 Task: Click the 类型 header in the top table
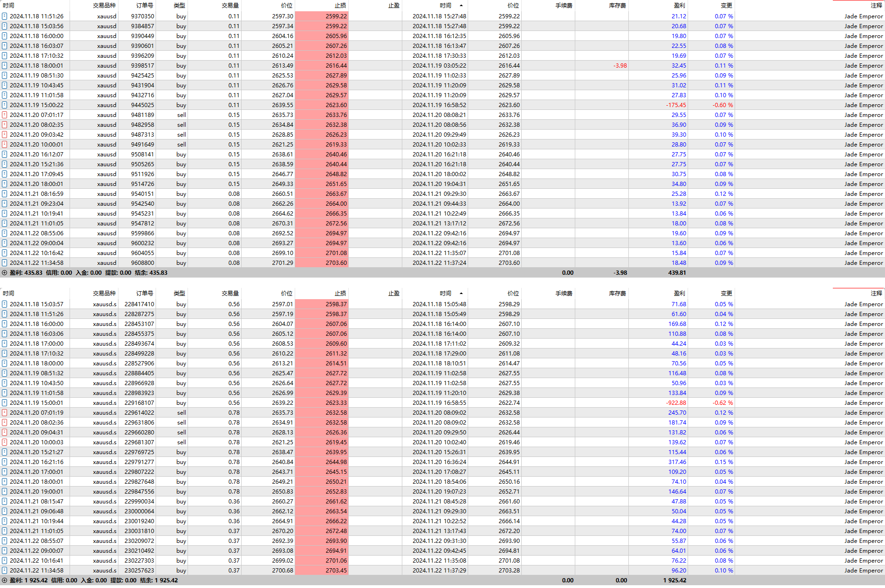[x=179, y=6]
